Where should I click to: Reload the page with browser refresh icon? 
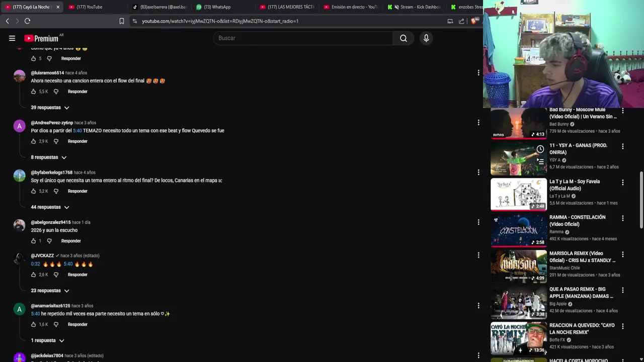pos(28,21)
